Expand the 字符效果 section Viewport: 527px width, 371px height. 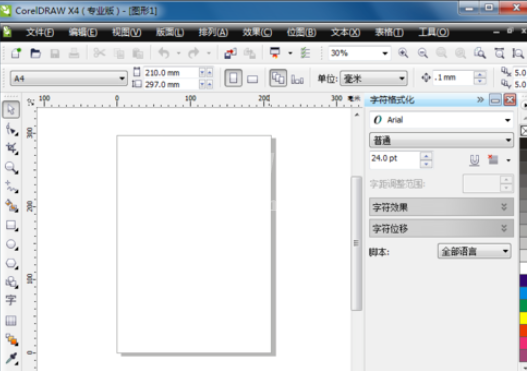coord(441,207)
